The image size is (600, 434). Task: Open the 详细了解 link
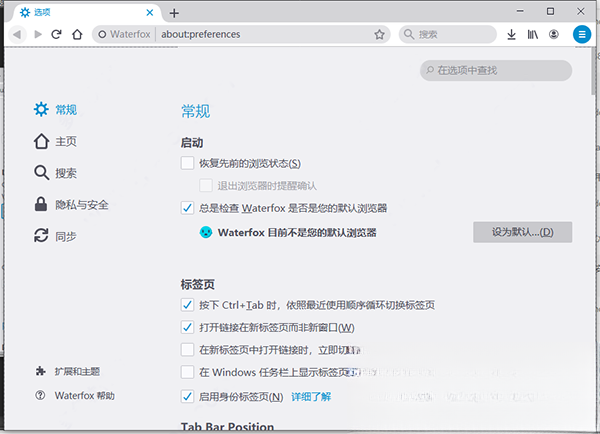[x=311, y=396]
